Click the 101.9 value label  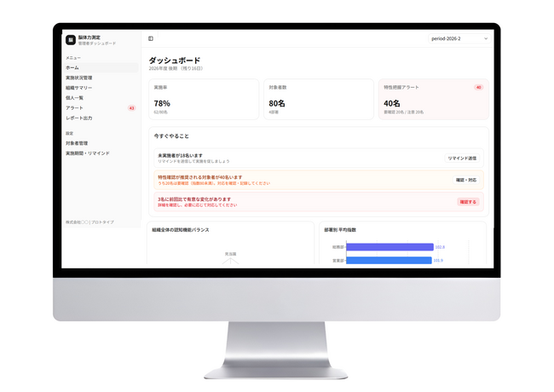[x=438, y=261]
